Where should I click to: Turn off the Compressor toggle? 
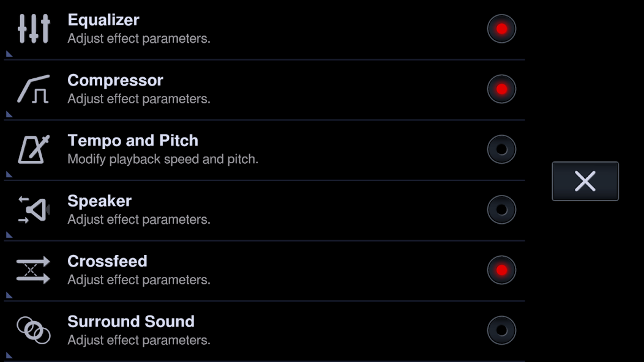coord(501,89)
